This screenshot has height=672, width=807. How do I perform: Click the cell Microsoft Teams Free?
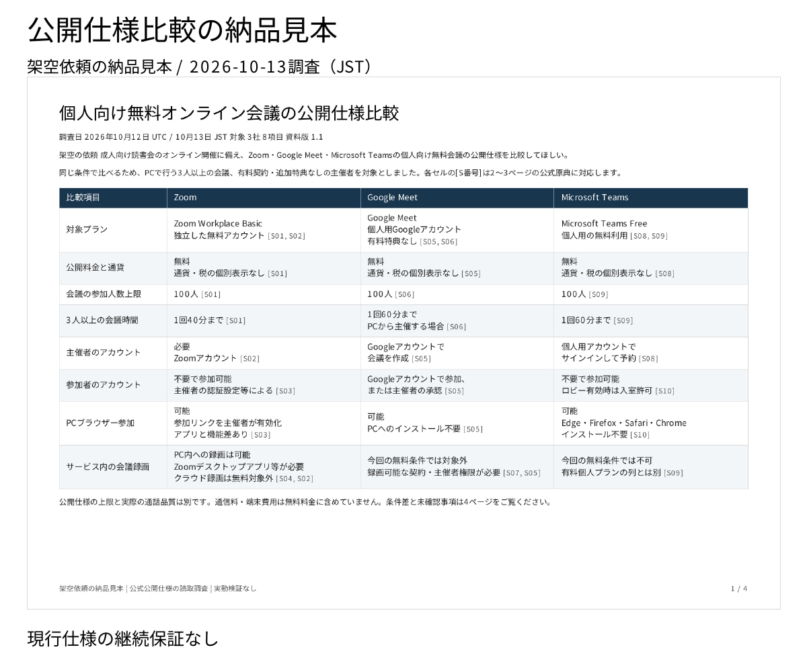(x=651, y=230)
